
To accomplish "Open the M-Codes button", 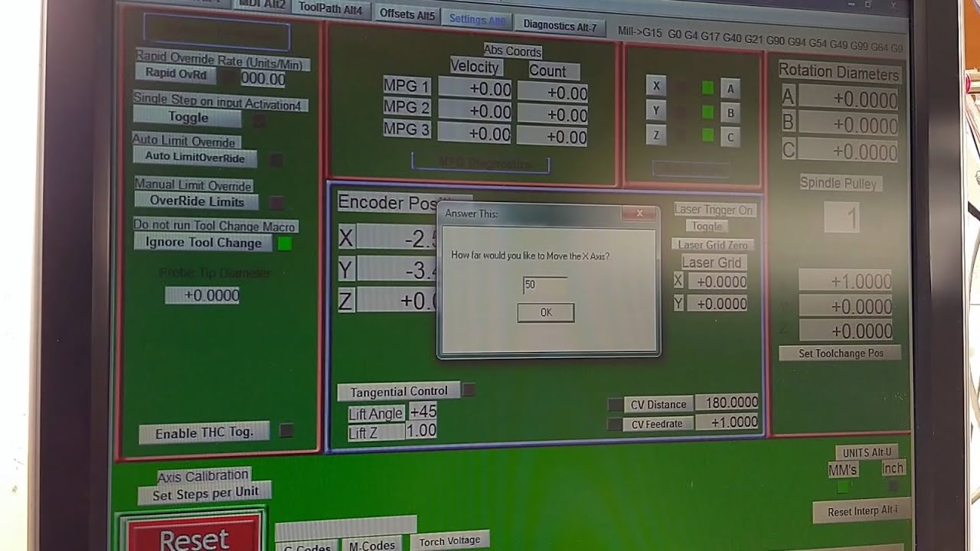I will [371, 545].
